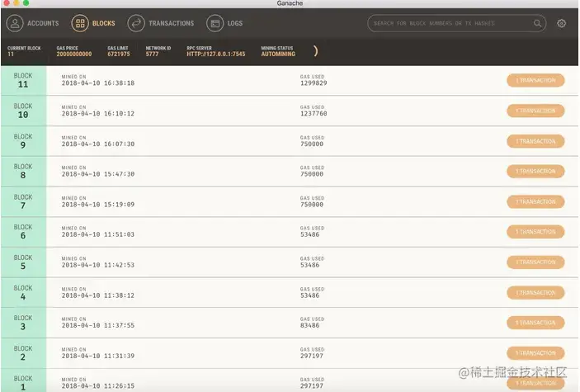Select the Block 9 number cell
Image resolution: width=580 pixels, height=392 pixels.
[23, 141]
